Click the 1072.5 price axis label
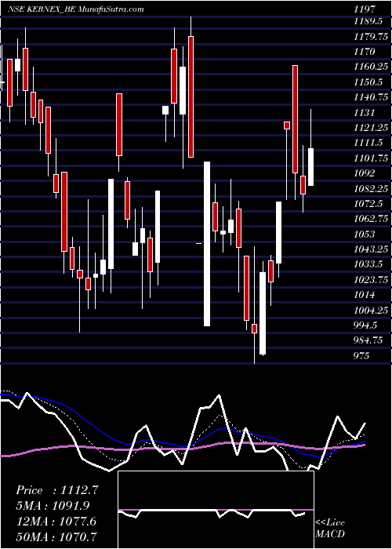Viewport: 392px width, 549px height. click(x=368, y=204)
